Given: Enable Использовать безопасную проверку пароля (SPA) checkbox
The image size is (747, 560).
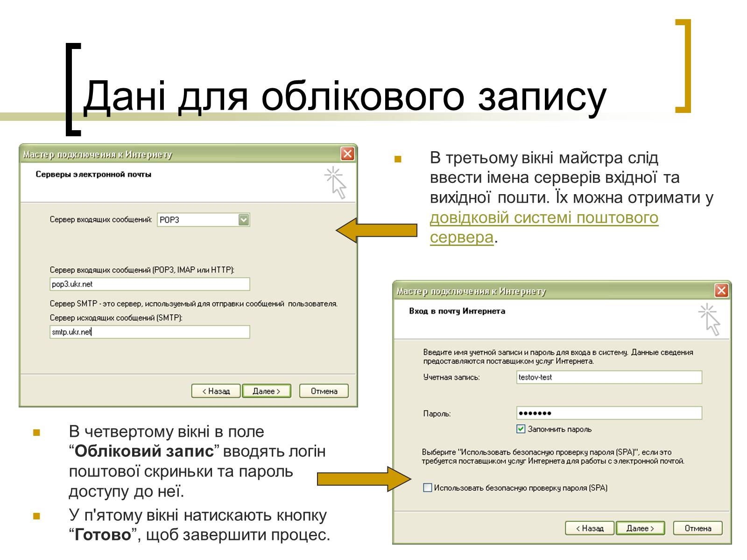Looking at the screenshot, I should 427,488.
